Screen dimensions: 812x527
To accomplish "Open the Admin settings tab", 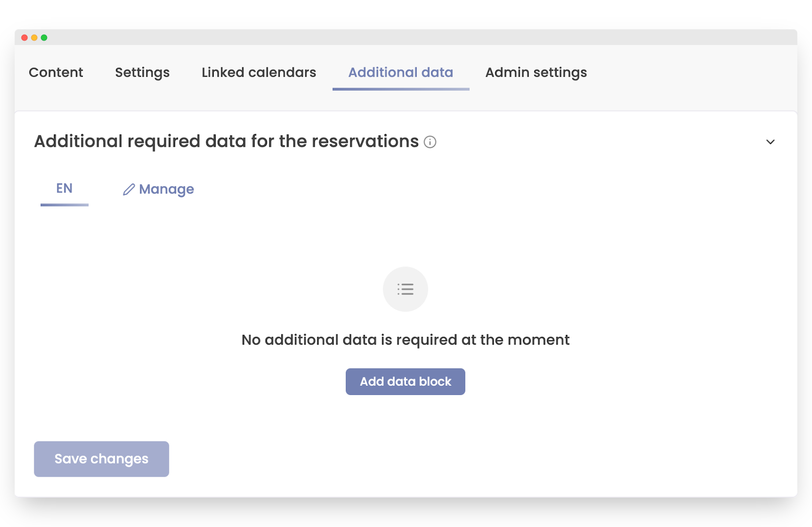I will click(536, 72).
